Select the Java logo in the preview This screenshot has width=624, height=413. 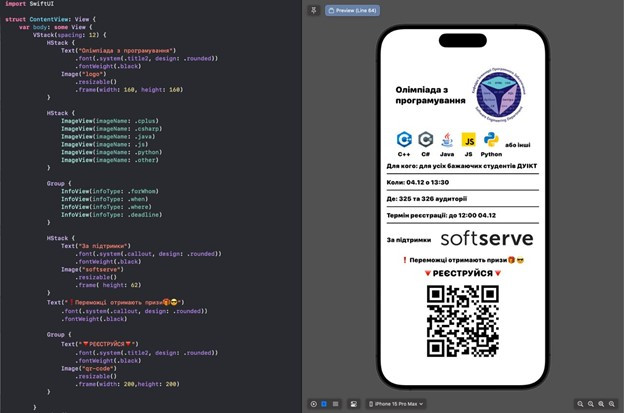(x=447, y=140)
